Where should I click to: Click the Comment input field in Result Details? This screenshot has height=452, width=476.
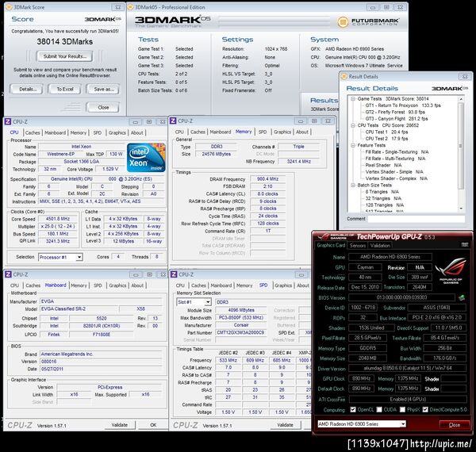tap(416, 219)
